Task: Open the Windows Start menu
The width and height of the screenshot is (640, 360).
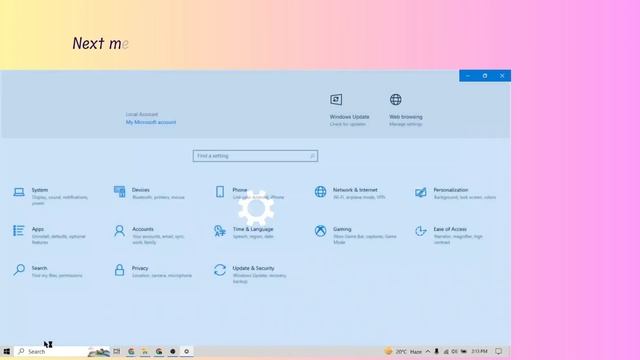Action: pyautogui.click(x=7, y=351)
